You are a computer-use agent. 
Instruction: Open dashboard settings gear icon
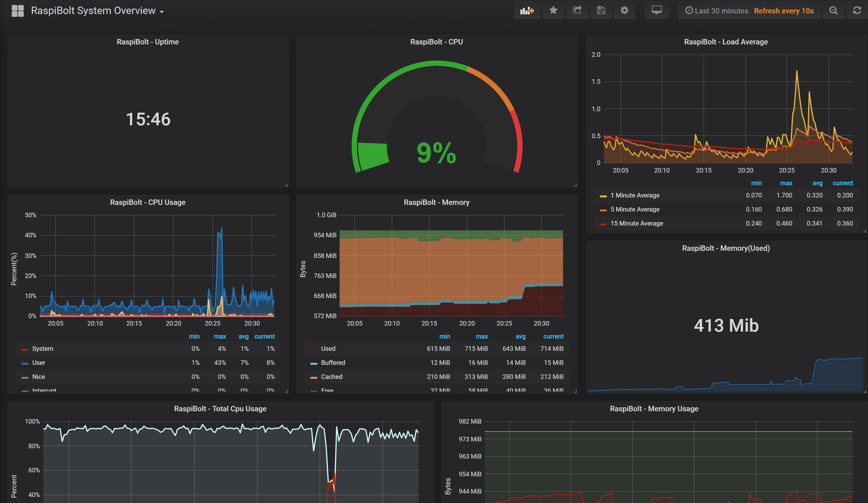tap(624, 11)
